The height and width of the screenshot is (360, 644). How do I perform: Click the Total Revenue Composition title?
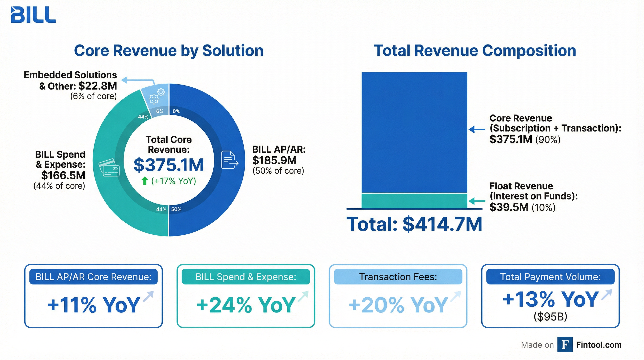coord(475,51)
